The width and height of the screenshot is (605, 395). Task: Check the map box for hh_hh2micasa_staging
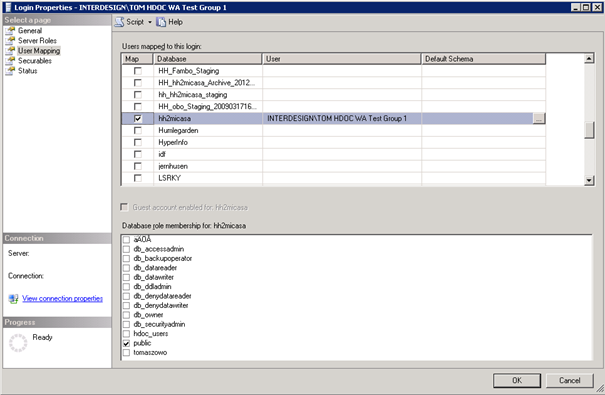click(137, 95)
